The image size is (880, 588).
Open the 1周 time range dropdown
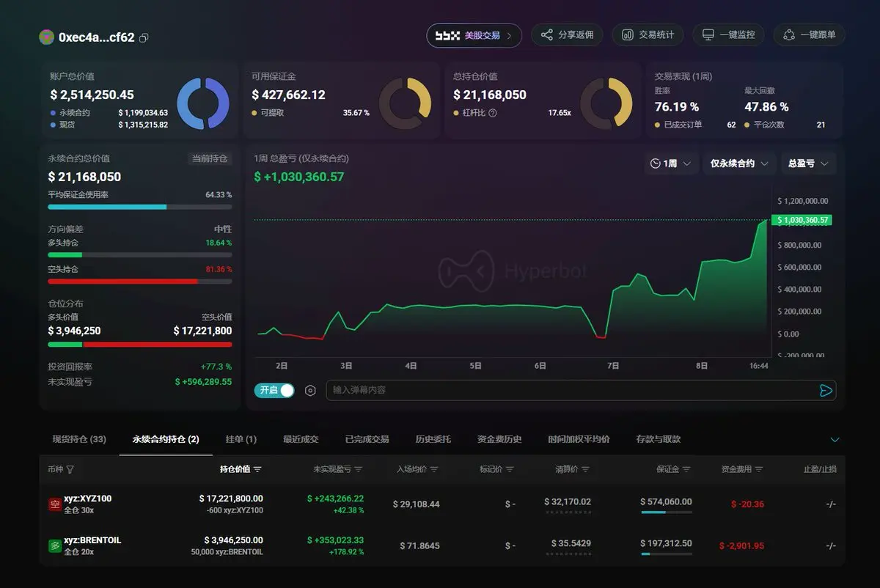pos(670,163)
